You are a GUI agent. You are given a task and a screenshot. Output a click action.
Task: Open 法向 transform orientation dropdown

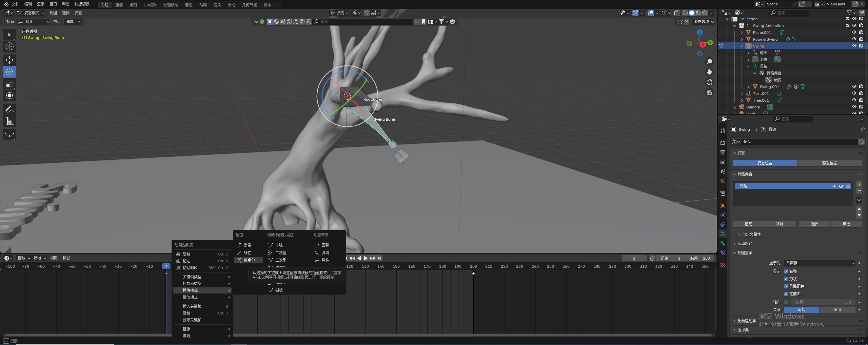tap(339, 13)
